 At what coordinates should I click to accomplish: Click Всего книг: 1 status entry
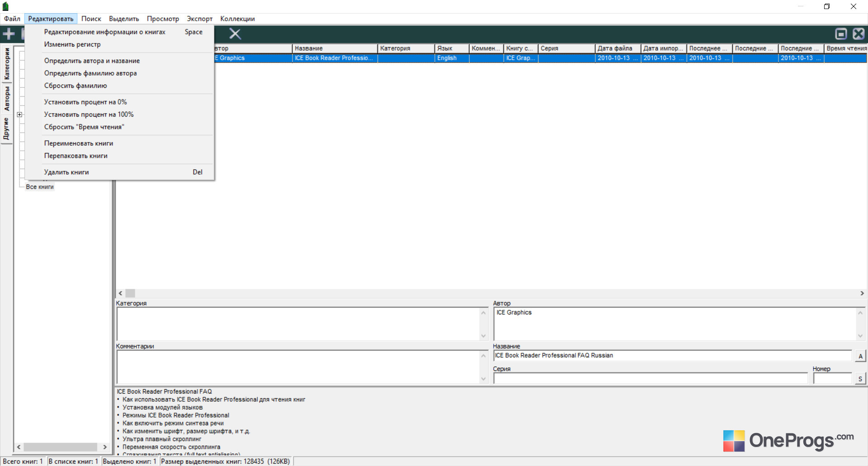coord(23,461)
